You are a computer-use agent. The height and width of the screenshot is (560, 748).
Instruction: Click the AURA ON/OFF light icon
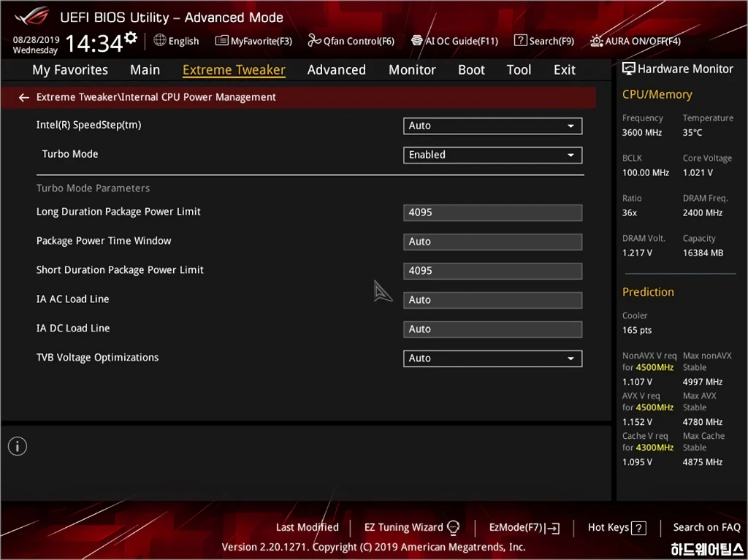(596, 41)
